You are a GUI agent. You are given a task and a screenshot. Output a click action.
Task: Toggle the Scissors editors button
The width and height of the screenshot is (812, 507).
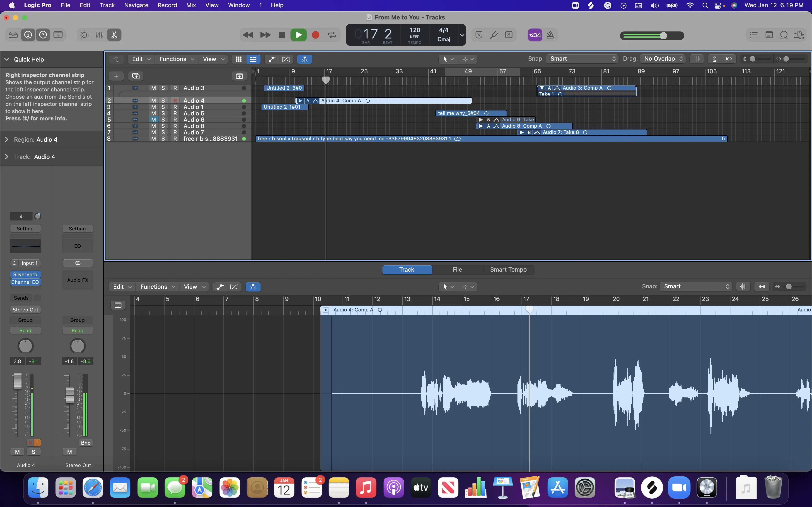pyautogui.click(x=114, y=35)
